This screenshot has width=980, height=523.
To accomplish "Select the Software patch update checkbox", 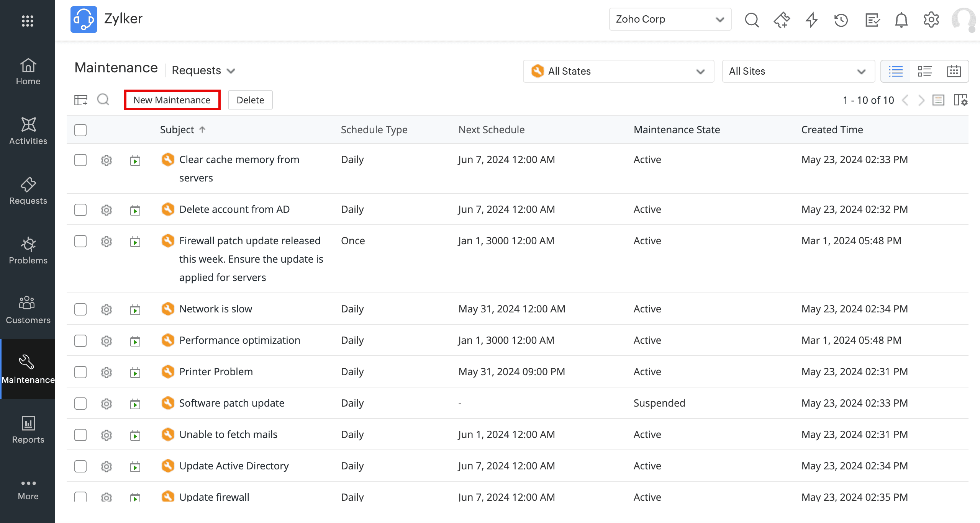I will click(x=80, y=404).
